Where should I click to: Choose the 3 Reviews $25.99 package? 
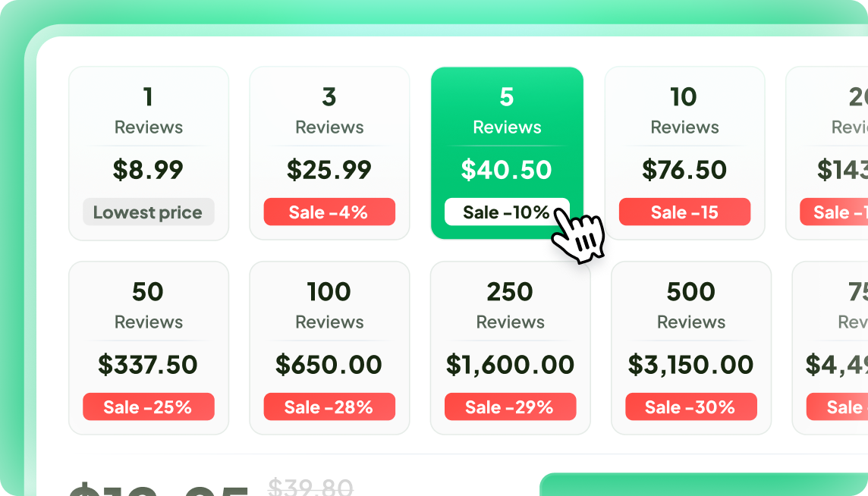tap(329, 153)
